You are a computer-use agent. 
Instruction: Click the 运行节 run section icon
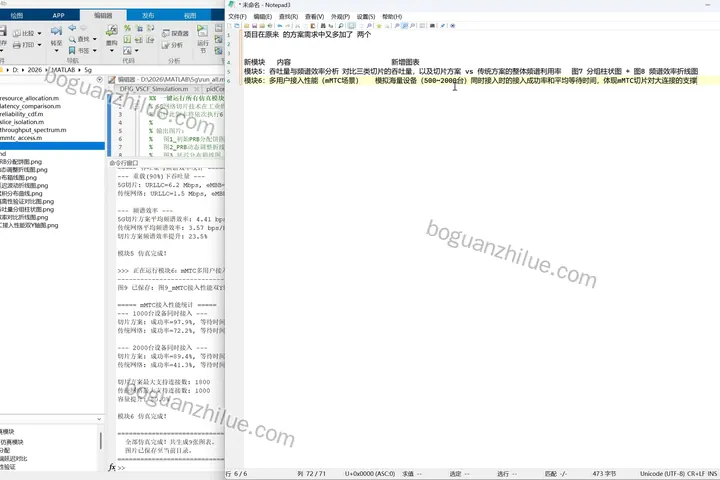202,31
